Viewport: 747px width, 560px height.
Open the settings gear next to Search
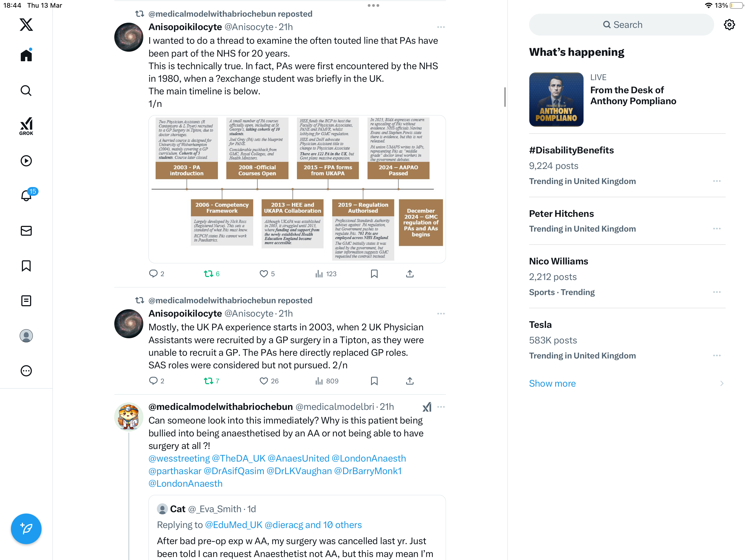tap(729, 25)
